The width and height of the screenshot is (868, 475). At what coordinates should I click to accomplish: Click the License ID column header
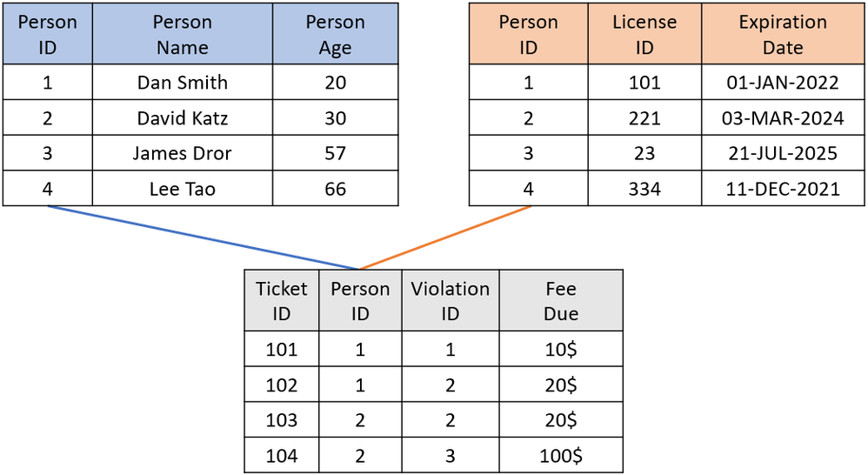pos(644,34)
